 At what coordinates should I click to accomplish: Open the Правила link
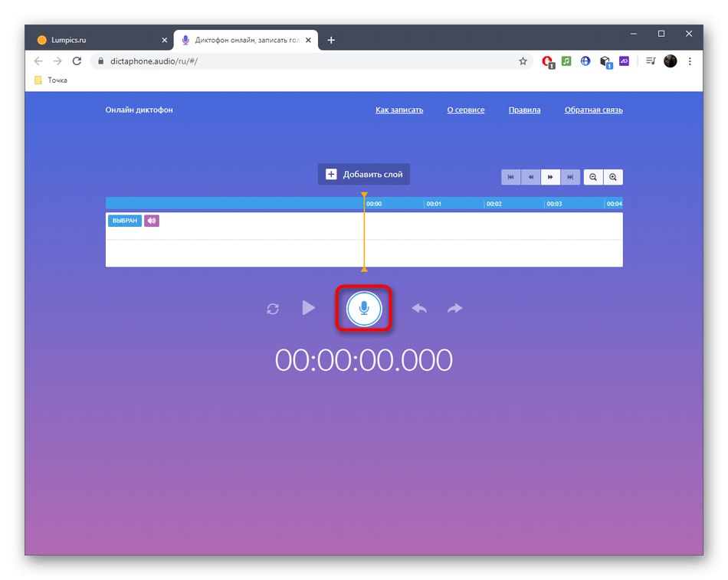pos(525,110)
